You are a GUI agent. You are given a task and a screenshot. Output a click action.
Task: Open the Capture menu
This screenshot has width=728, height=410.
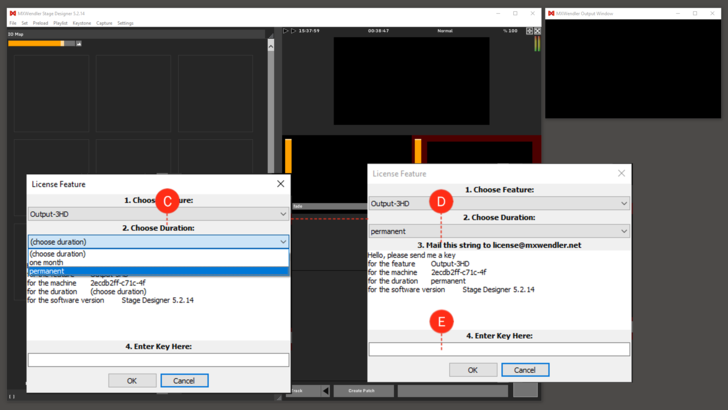[104, 23]
